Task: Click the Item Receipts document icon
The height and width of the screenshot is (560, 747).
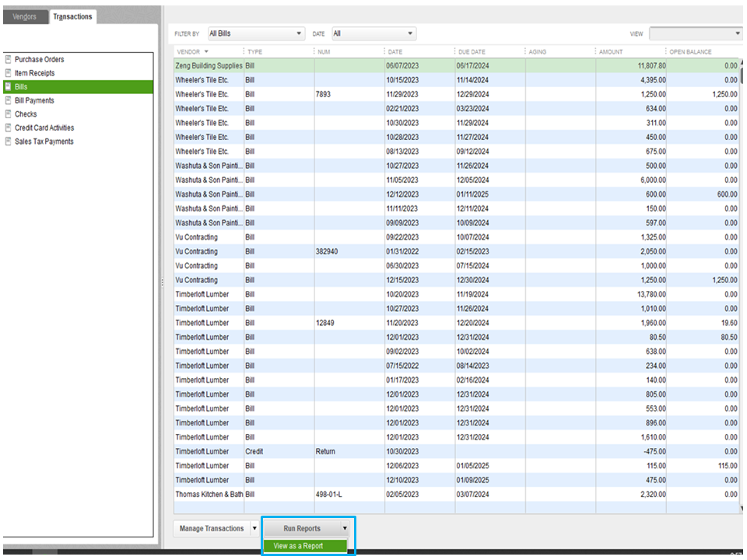Action: (x=8, y=73)
